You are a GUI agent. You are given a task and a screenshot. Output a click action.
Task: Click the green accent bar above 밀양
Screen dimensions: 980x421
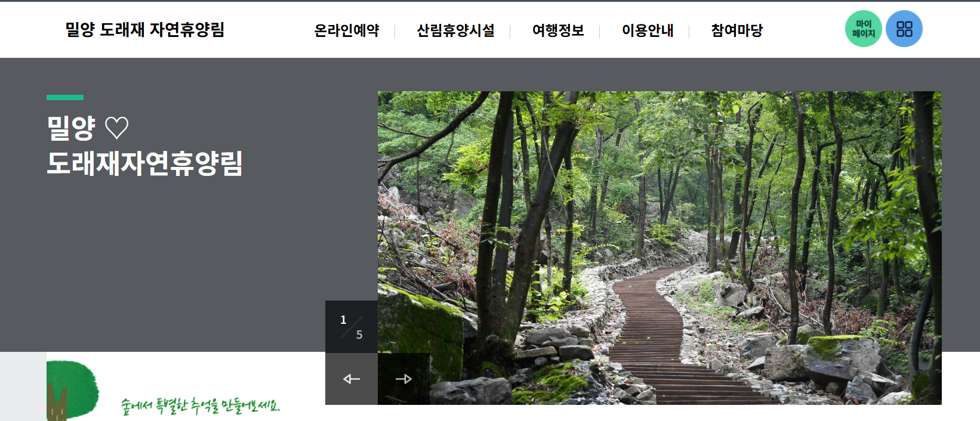pyautogui.click(x=65, y=97)
